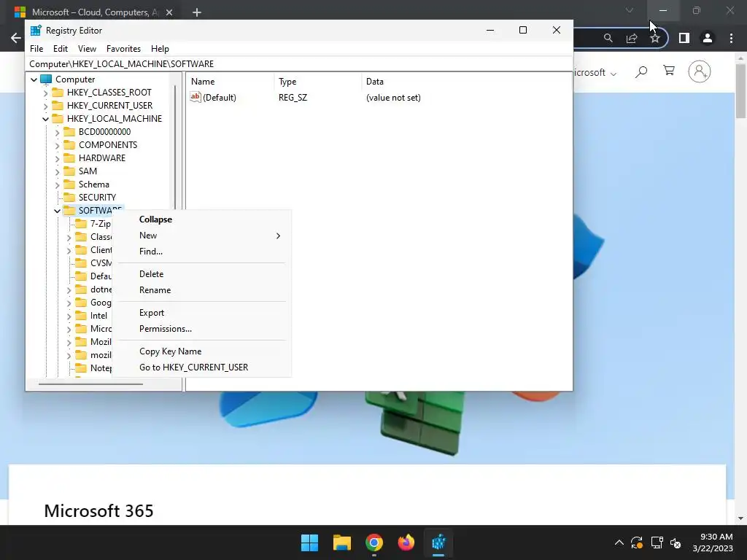Show hidden system tray icons
This screenshot has width=747, height=560.
(x=619, y=542)
